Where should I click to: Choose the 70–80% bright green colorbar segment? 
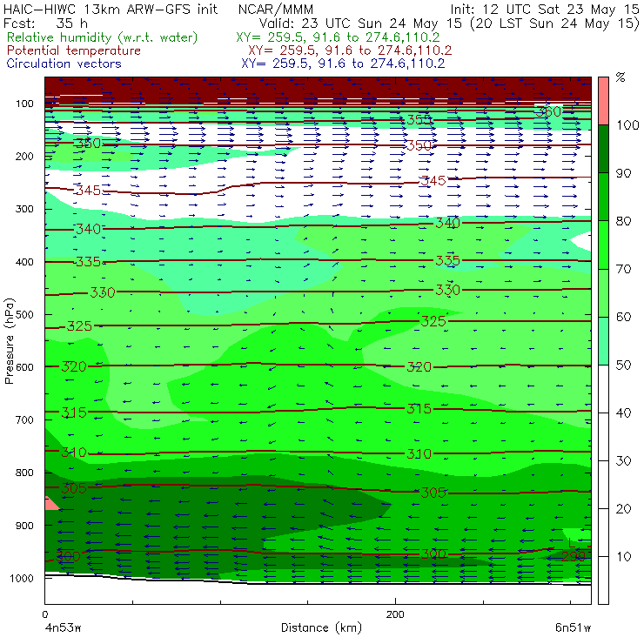point(603,245)
